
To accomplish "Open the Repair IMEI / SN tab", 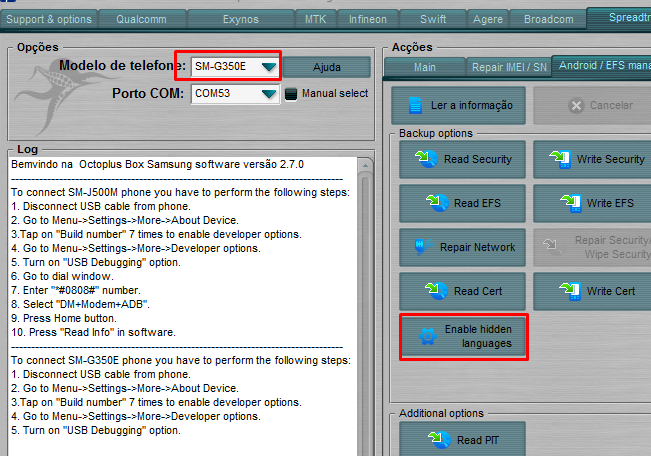I will (509, 67).
